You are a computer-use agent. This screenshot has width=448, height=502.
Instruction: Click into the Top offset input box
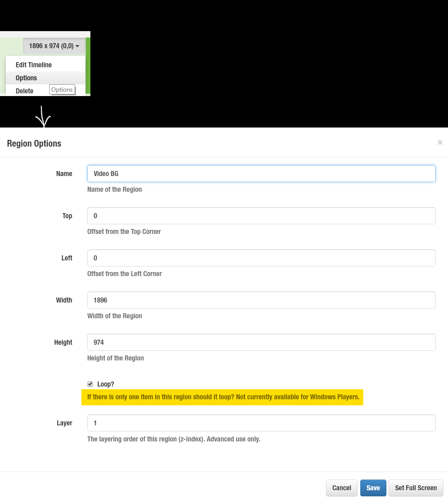[261, 216]
